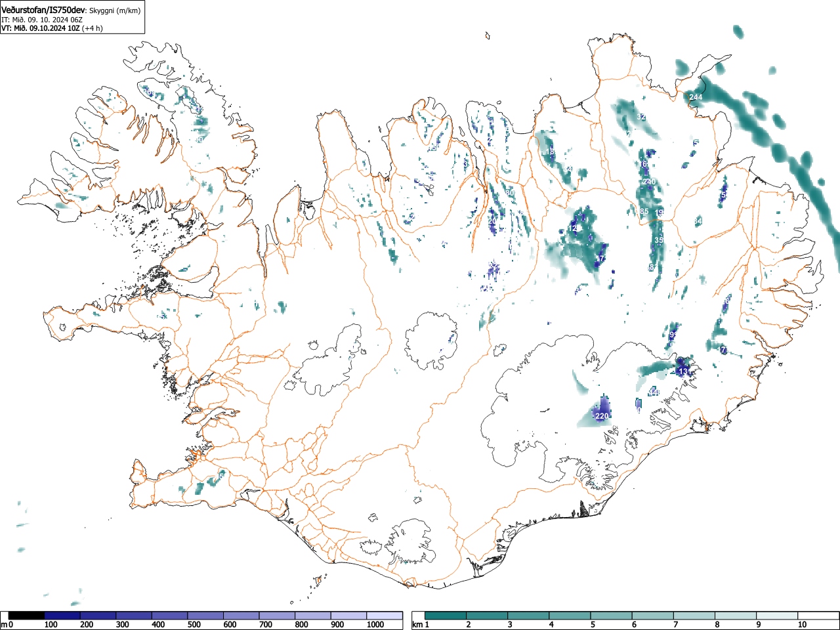The width and height of the screenshot is (840, 630).
Task: Click the '85' visibility value on the map
Action: (x=644, y=211)
